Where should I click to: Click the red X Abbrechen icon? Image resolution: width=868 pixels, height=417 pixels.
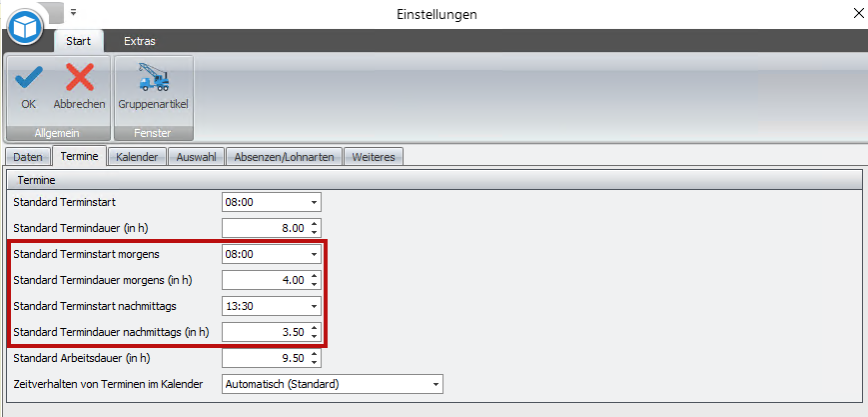(x=79, y=79)
